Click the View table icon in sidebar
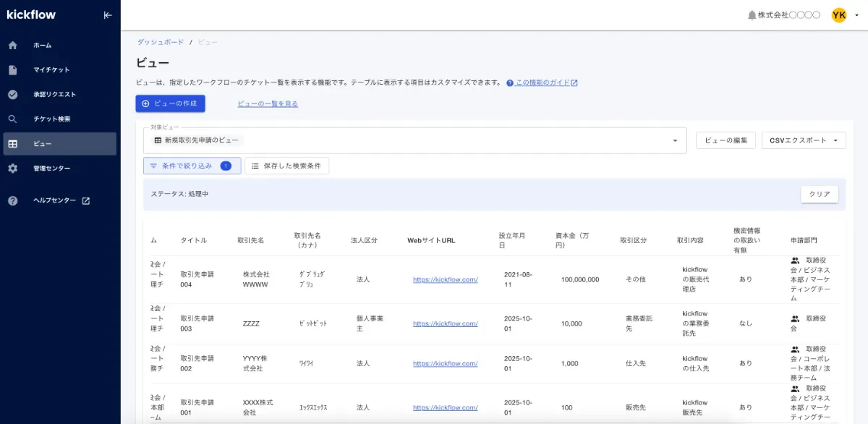 click(x=13, y=144)
